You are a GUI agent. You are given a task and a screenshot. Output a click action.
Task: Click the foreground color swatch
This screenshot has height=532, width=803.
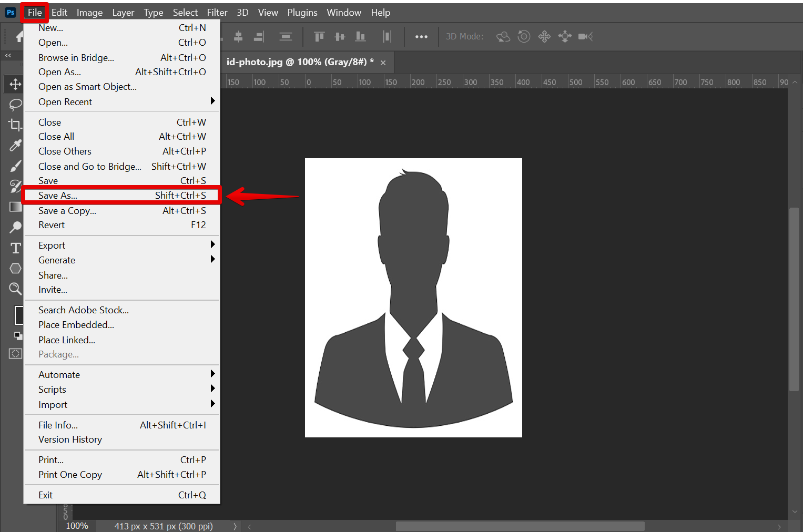[19, 315]
